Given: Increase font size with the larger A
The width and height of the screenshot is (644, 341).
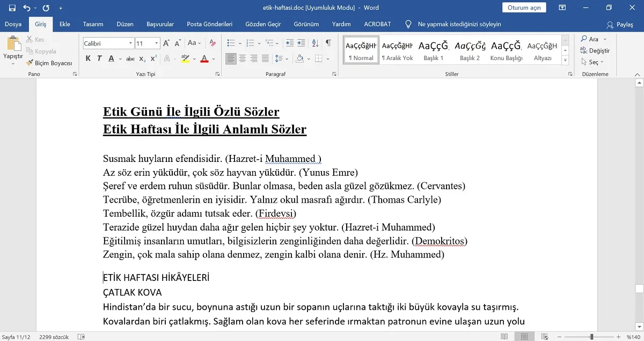Looking at the screenshot, I should (166, 43).
